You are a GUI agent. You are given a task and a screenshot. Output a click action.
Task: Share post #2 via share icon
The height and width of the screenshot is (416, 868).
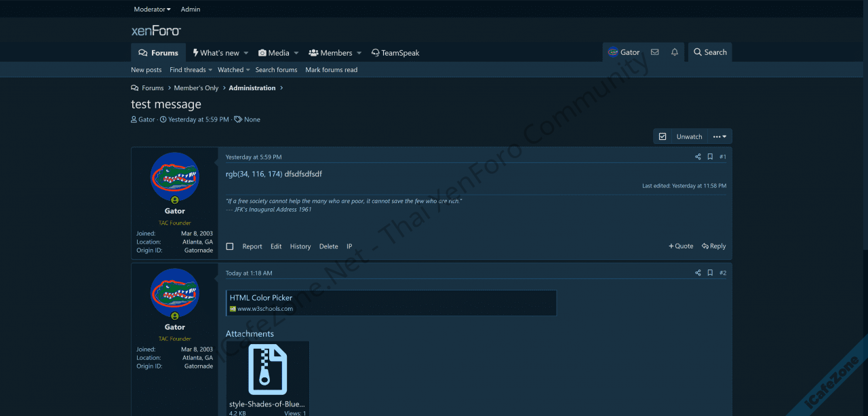(x=698, y=273)
